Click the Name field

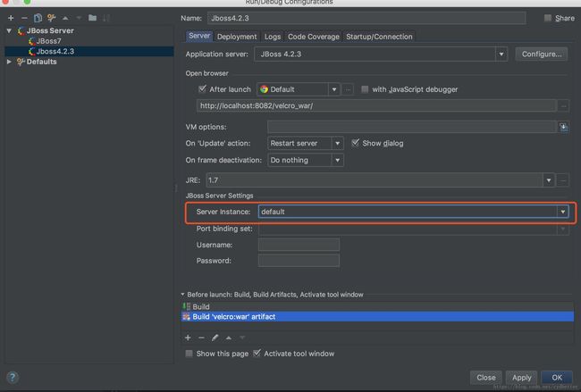pyautogui.click(x=366, y=18)
